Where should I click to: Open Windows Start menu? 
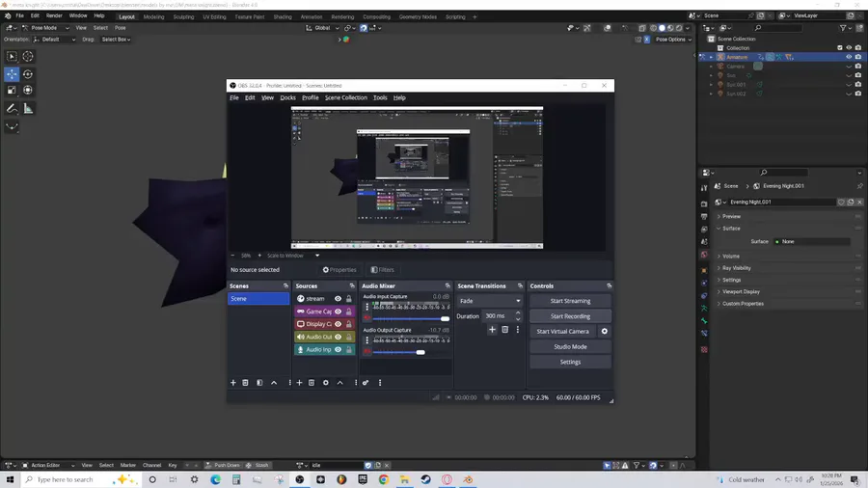pyautogui.click(x=10, y=479)
